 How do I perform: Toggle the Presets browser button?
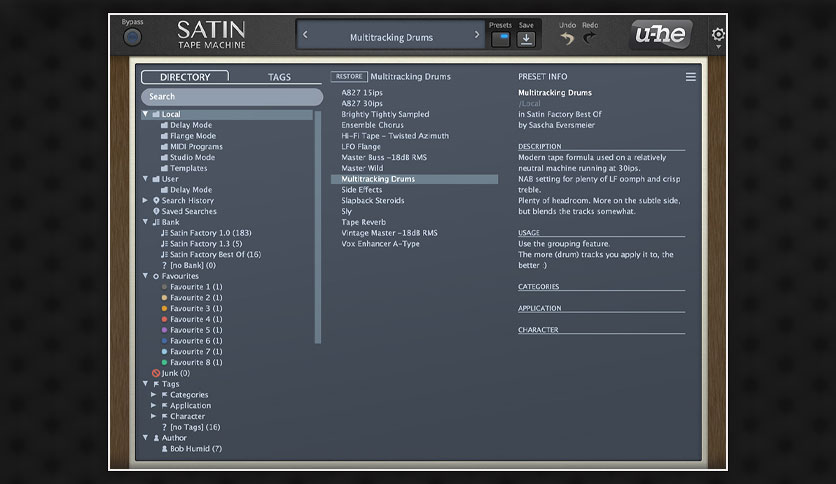click(x=501, y=39)
